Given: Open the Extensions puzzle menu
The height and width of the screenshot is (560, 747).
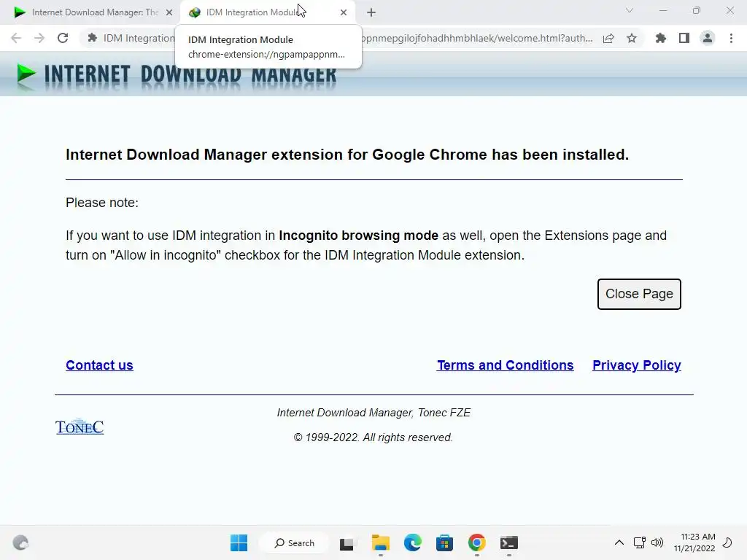Looking at the screenshot, I should (661, 38).
